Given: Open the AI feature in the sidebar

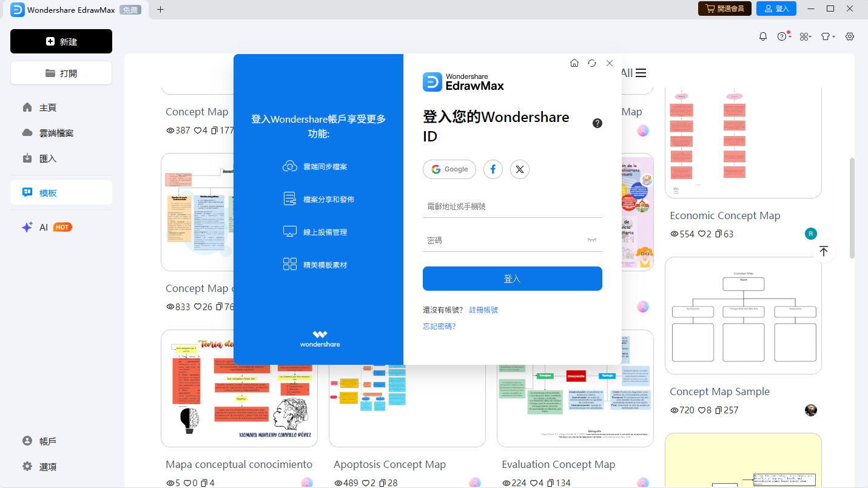Looking at the screenshot, I should click(x=43, y=227).
